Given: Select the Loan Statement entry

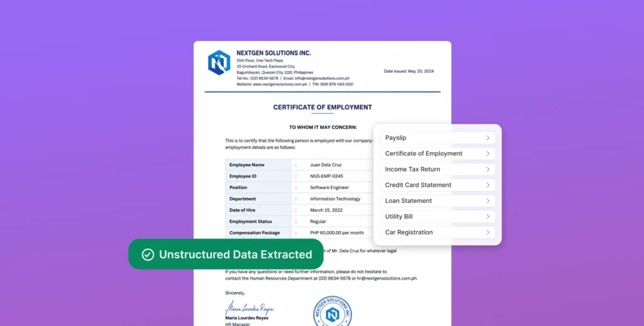Looking at the screenshot, I should 438,201.
